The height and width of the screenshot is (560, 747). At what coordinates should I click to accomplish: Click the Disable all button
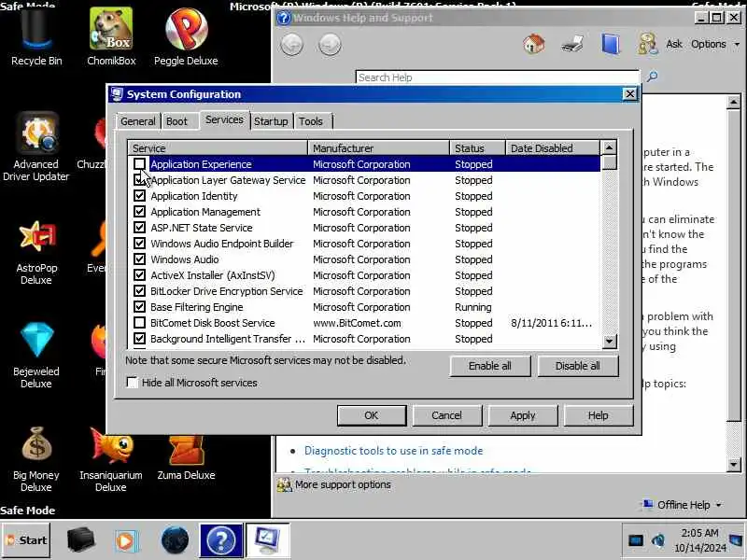point(577,366)
